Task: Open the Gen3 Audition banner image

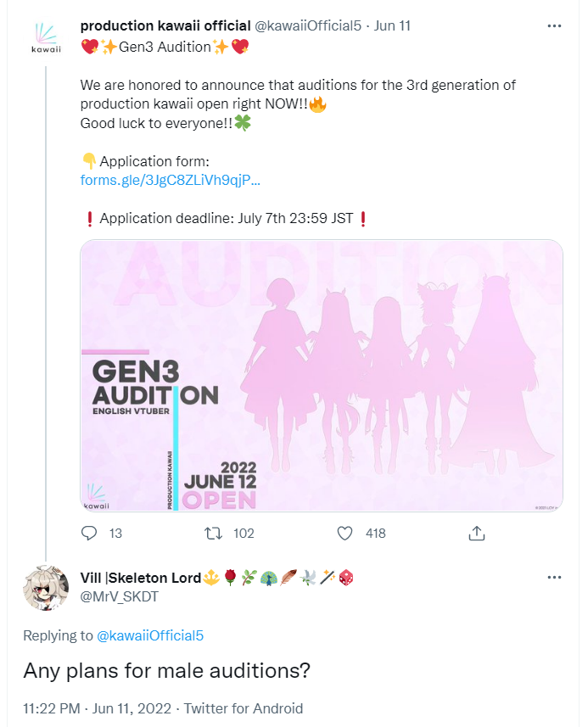Action: point(322,375)
